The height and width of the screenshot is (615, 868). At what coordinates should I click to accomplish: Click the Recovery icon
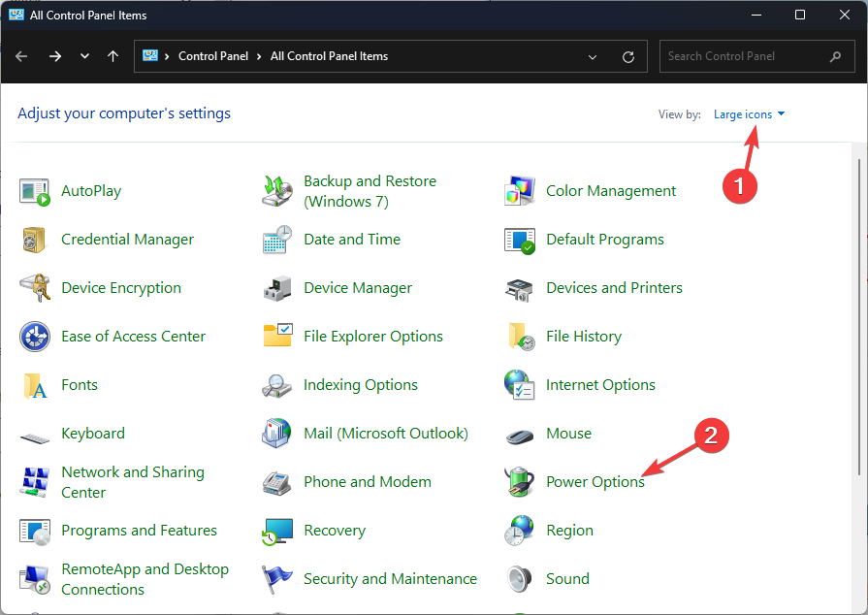(x=276, y=531)
